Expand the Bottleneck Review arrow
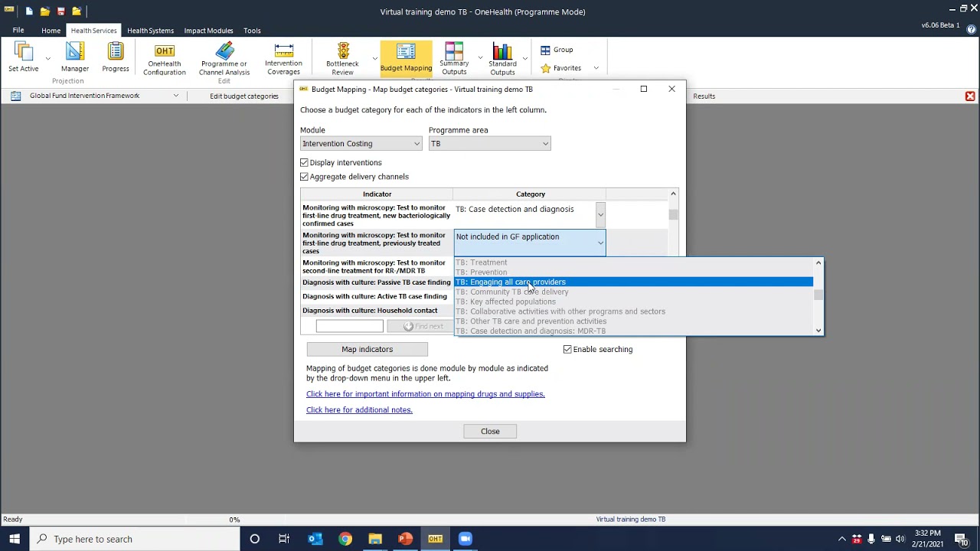The width and height of the screenshot is (980, 551). 374,59
